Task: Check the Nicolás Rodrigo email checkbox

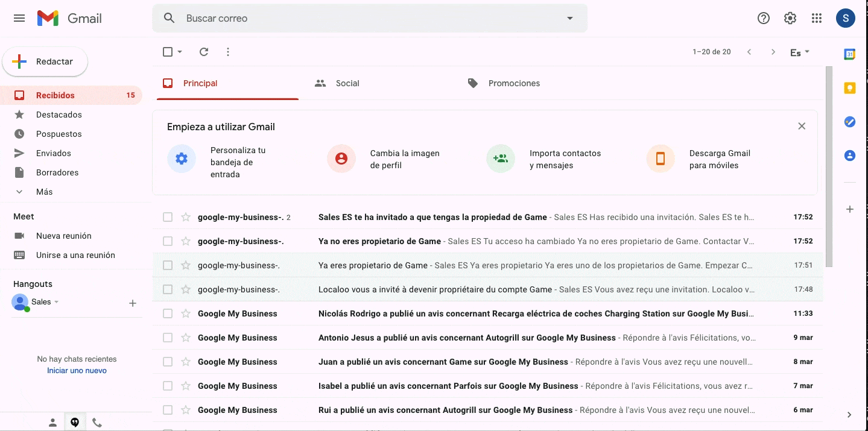Action: pos(168,313)
